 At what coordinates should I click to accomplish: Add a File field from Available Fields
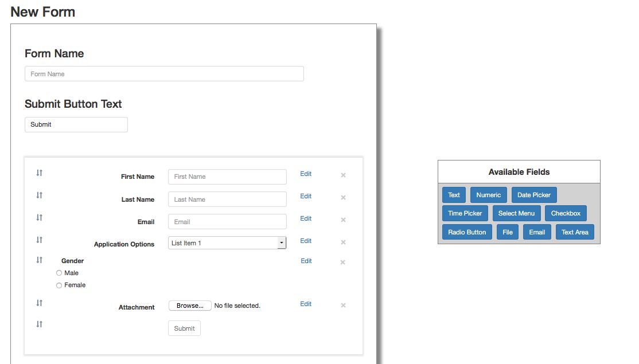pyautogui.click(x=508, y=232)
